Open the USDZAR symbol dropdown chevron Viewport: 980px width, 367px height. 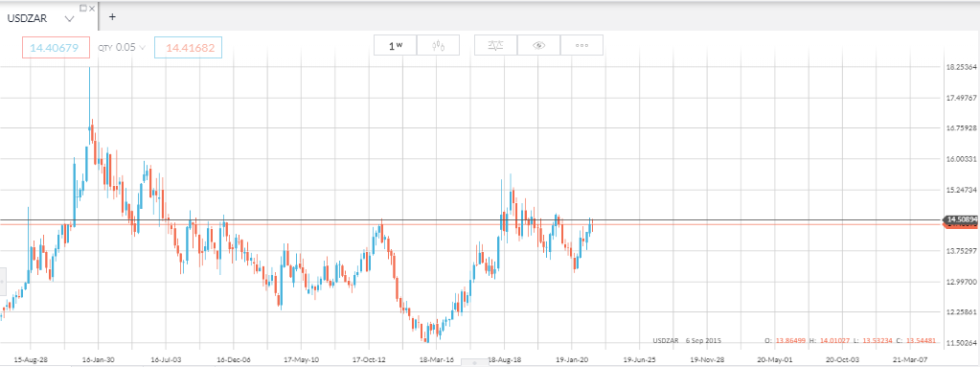pyautogui.click(x=69, y=19)
